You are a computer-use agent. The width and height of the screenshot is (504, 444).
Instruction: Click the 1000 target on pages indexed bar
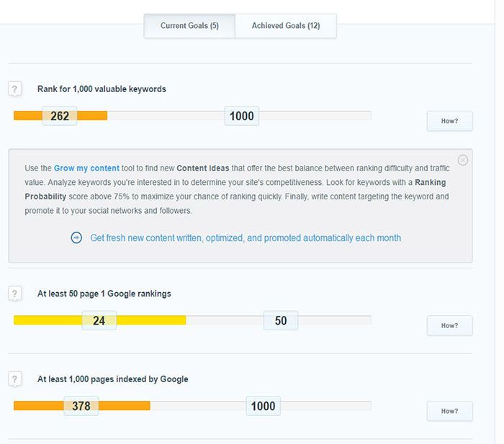pos(263,406)
